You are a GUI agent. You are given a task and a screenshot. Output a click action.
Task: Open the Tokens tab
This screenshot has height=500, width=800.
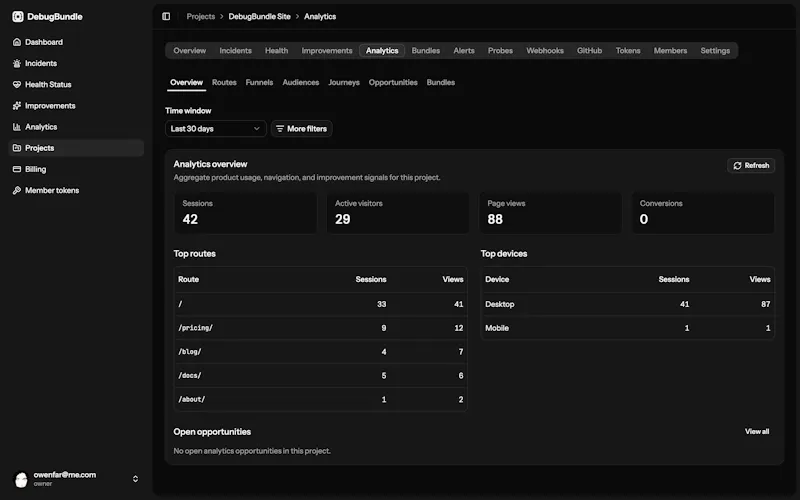tap(628, 51)
